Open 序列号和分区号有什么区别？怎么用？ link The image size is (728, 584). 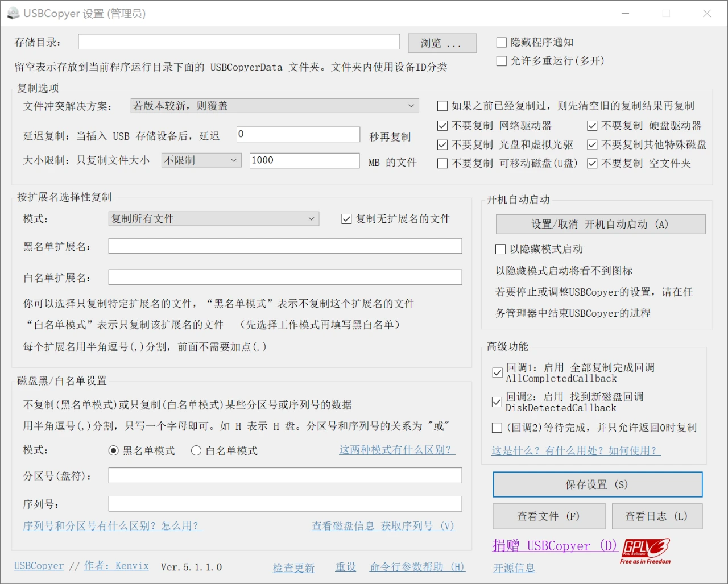pyautogui.click(x=113, y=526)
